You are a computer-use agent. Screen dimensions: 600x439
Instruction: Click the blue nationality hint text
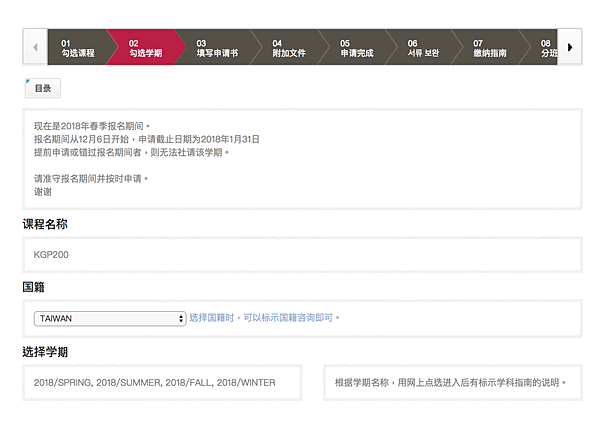pyautogui.click(x=264, y=318)
